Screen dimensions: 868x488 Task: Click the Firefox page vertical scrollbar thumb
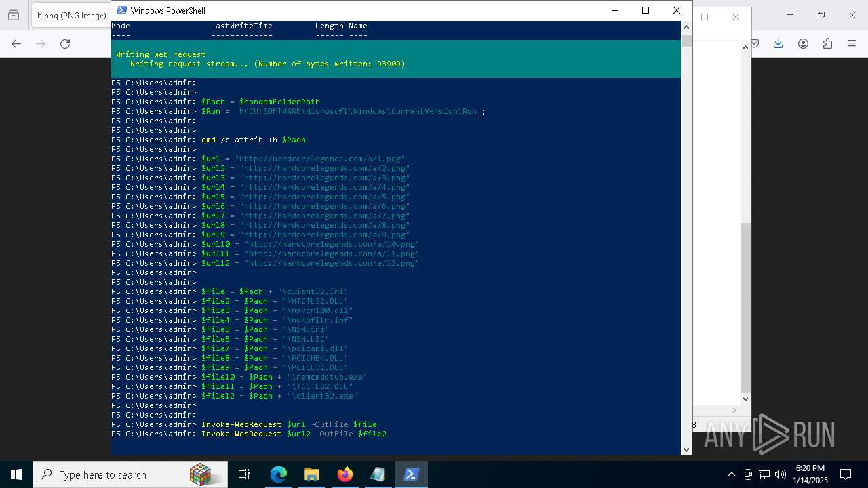[x=746, y=307]
